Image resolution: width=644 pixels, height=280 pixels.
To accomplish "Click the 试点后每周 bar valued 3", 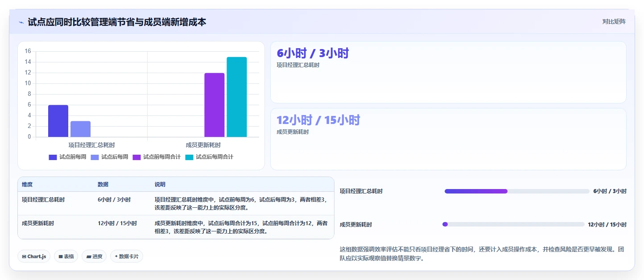I will pos(80,129).
